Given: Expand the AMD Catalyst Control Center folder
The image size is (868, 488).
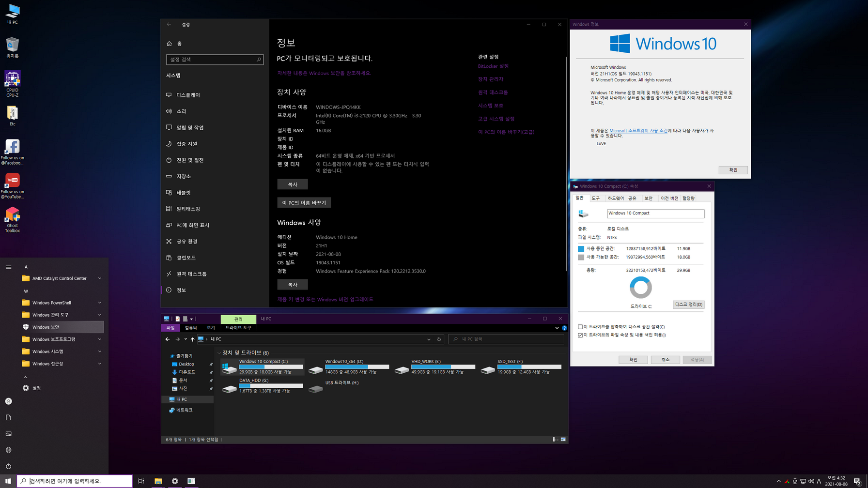Looking at the screenshot, I should tap(62, 278).
